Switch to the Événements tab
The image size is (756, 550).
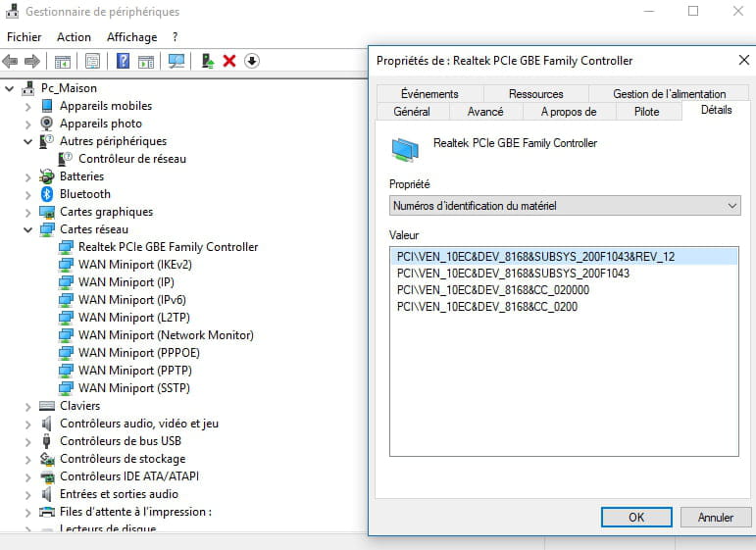coord(429,94)
